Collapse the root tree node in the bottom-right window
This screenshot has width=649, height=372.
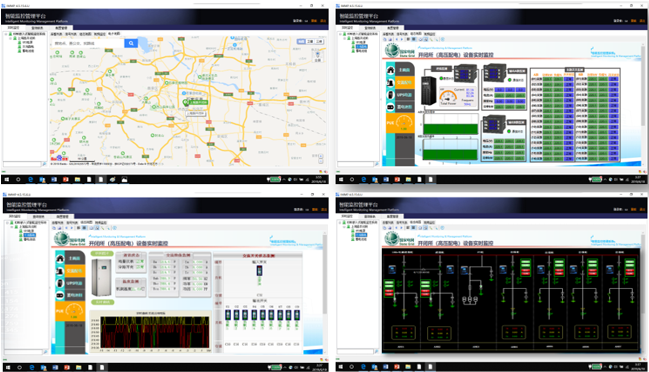tap(340, 223)
